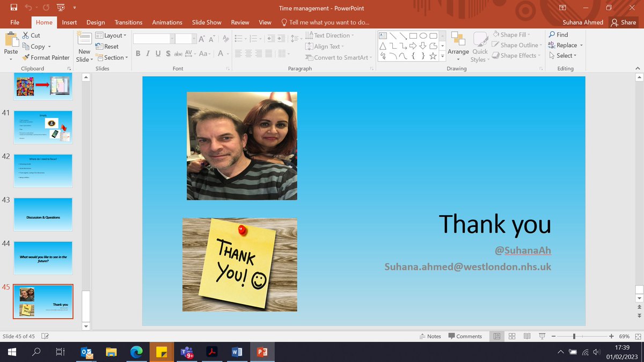Toggle align text left
644x362 pixels.
(238, 54)
